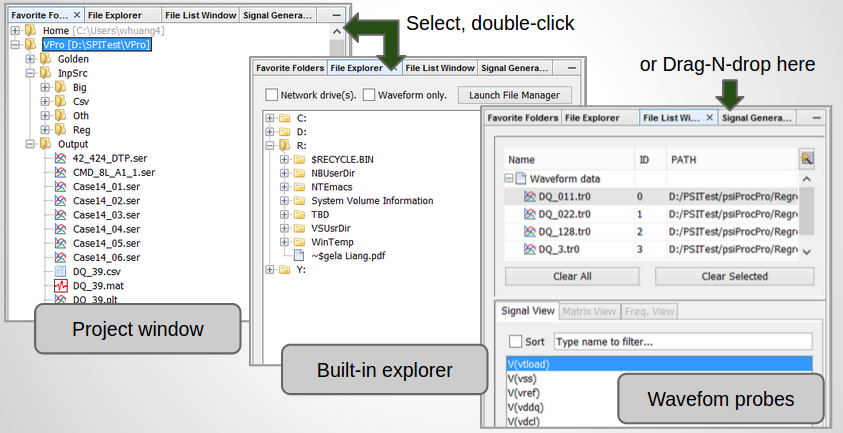This screenshot has height=433, width=843.
Task: Toggle the Waveform only checkbox
Action: point(369,95)
